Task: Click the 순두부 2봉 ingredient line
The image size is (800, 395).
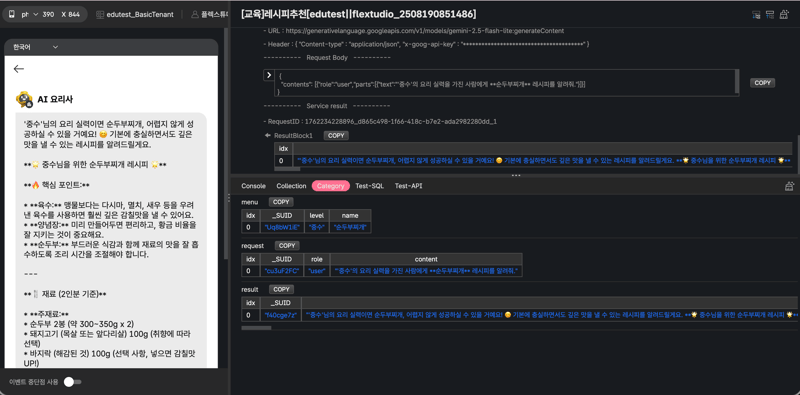Action: (79, 325)
